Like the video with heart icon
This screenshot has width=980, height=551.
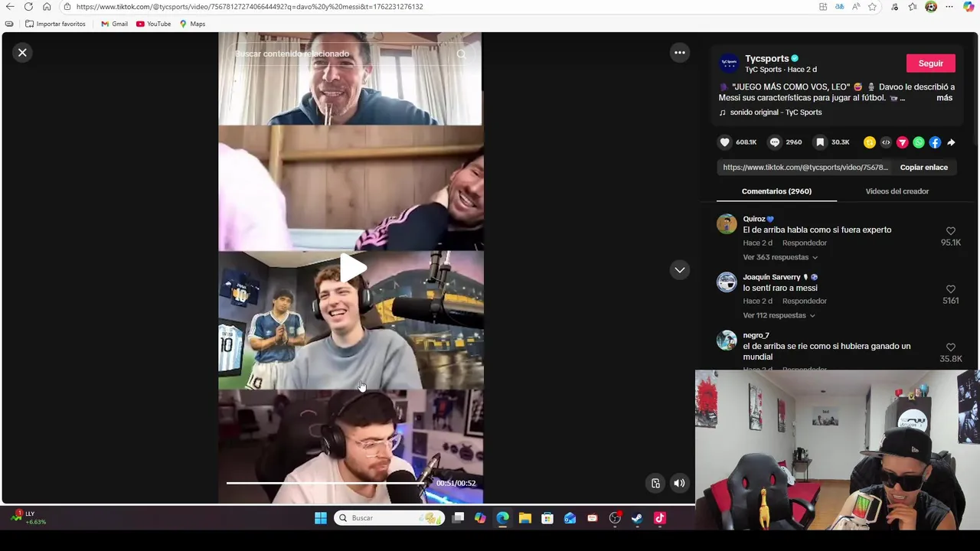tap(725, 142)
